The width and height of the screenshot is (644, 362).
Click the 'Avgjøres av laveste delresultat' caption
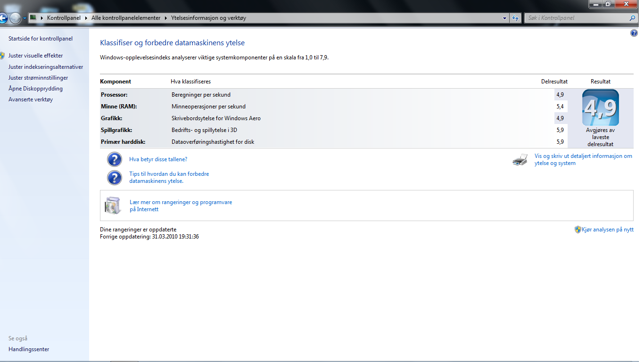point(600,137)
